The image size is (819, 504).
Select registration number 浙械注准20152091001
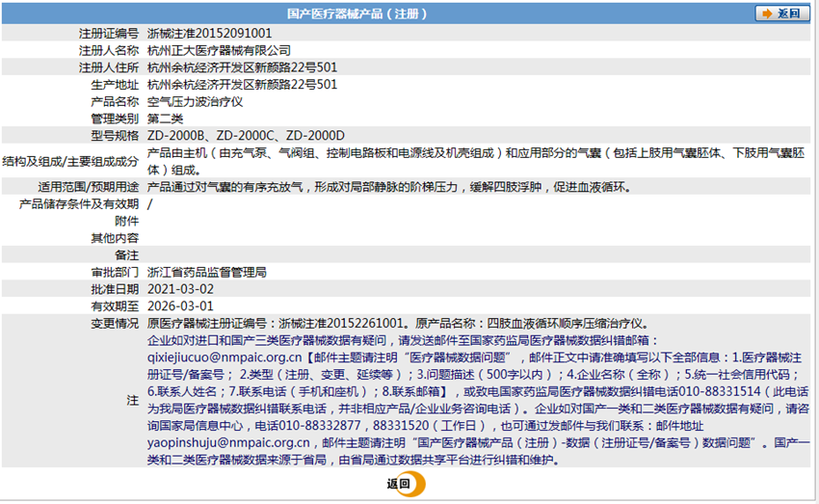pyautogui.click(x=209, y=34)
